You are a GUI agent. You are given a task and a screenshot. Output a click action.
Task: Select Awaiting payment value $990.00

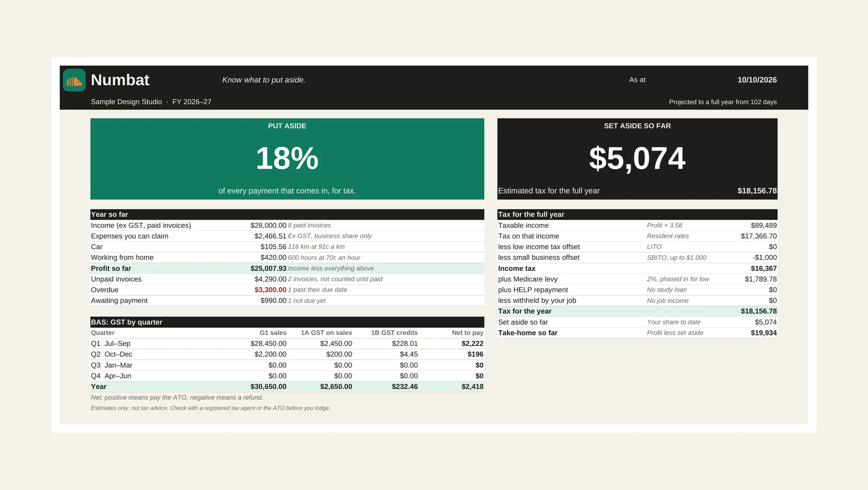(273, 301)
